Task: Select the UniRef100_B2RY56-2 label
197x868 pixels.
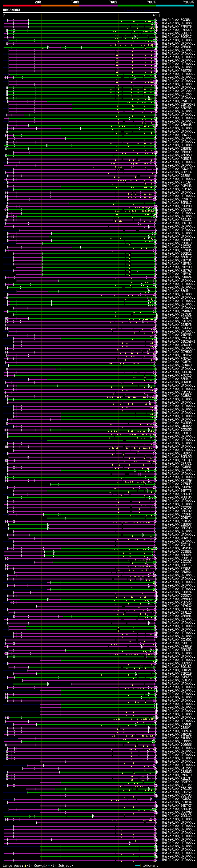Action: [179, 104]
